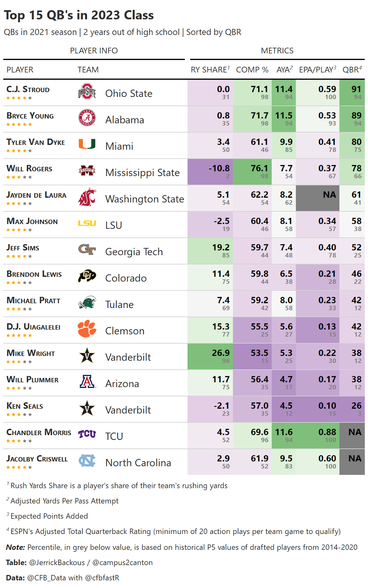368x588 pixels.
Task: Select the RY SHARE column header
Action: [x=210, y=70]
